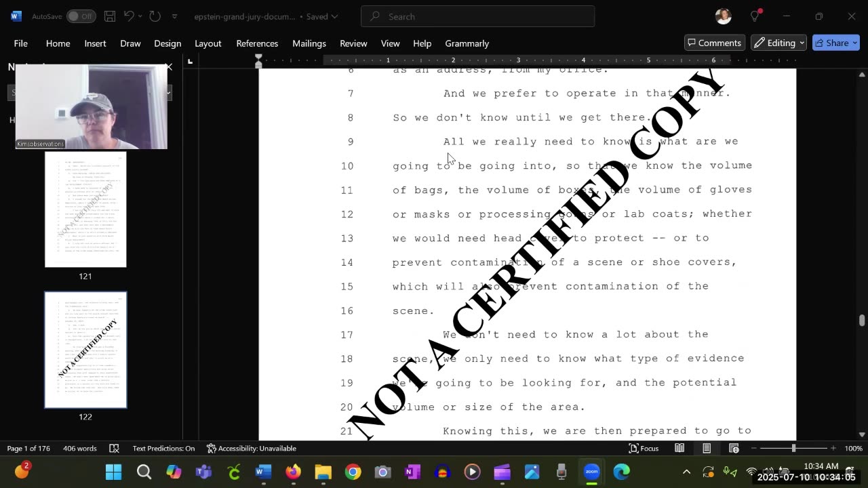The image size is (868, 488).
Task: Switch to Read Mode view icon
Action: tap(679, 448)
